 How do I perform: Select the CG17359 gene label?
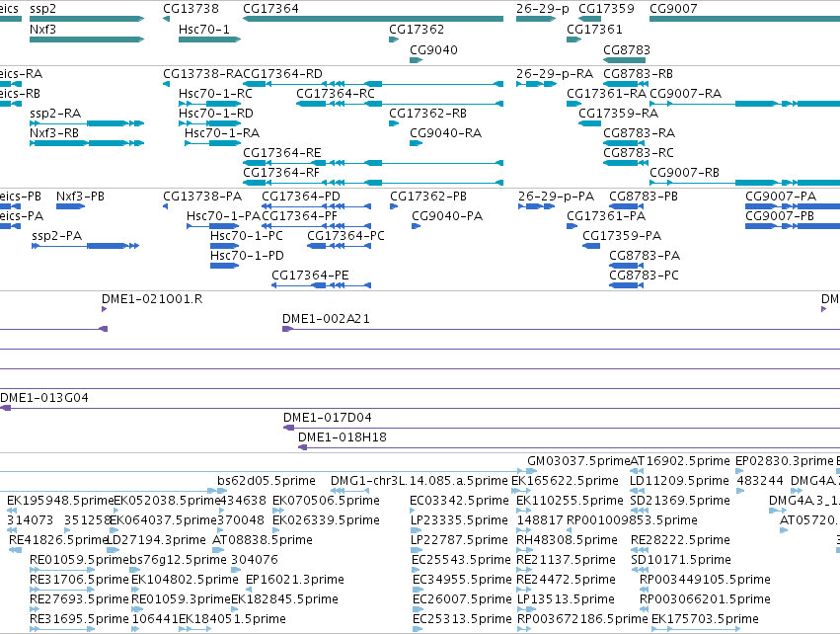(606, 9)
